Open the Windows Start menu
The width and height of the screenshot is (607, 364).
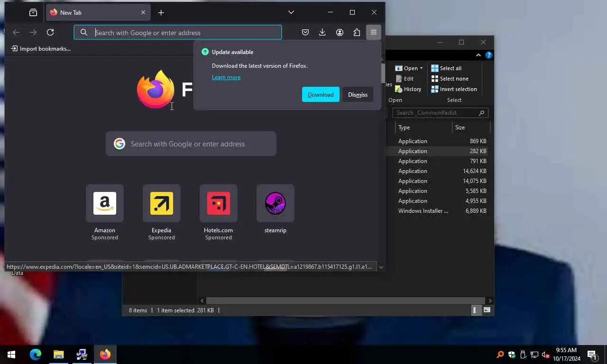11,355
